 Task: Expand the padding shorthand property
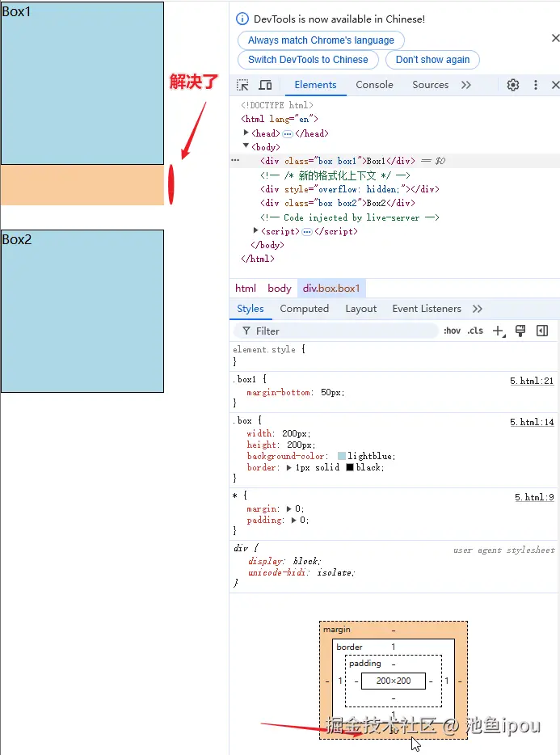293,521
